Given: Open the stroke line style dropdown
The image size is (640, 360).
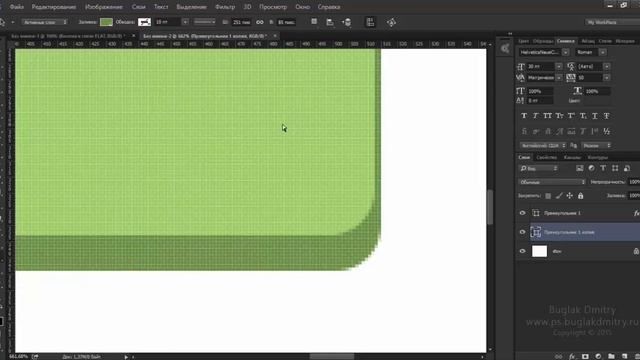Looking at the screenshot, I should 204,22.
